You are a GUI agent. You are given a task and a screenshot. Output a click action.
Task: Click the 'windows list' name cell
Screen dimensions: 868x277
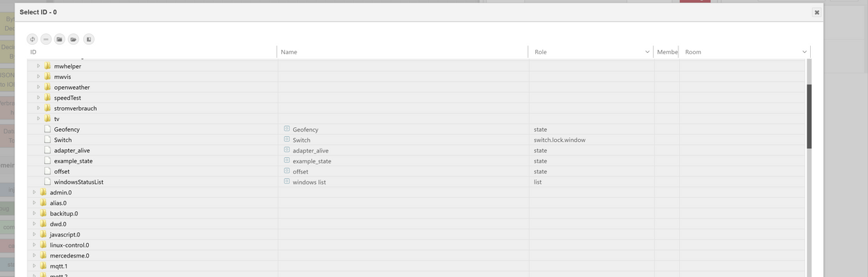click(x=310, y=182)
